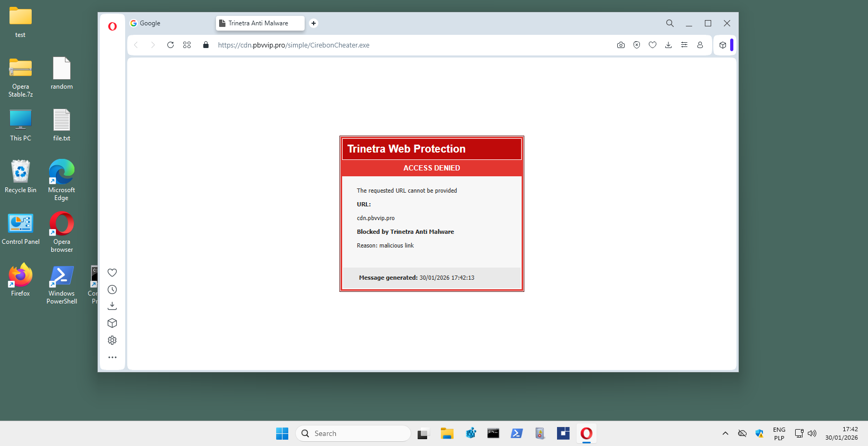The image size is (868, 446).
Task: Show hidden system tray icons chevron
Action: pyautogui.click(x=725, y=433)
